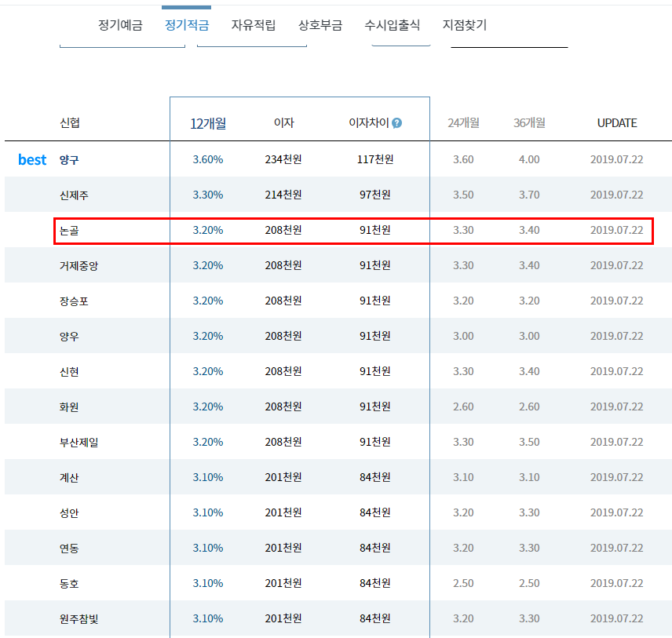
Task: Switch to the 정기예금 tab
Action: coord(120,25)
